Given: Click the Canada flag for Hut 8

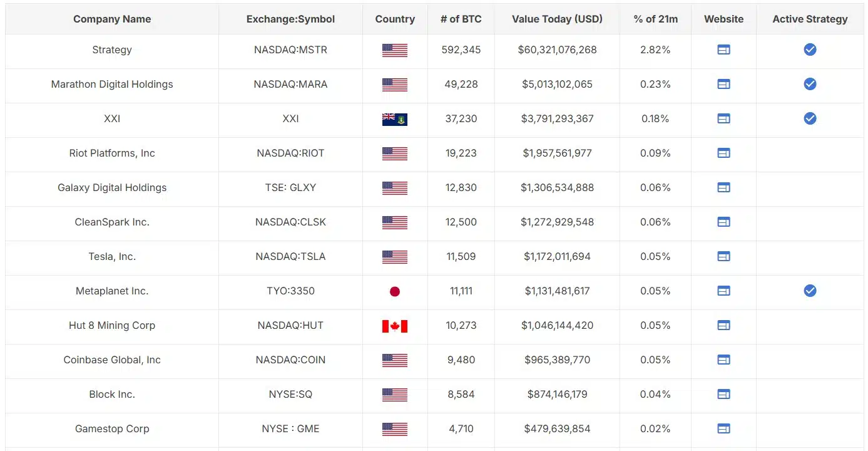Looking at the screenshot, I should [x=395, y=326].
